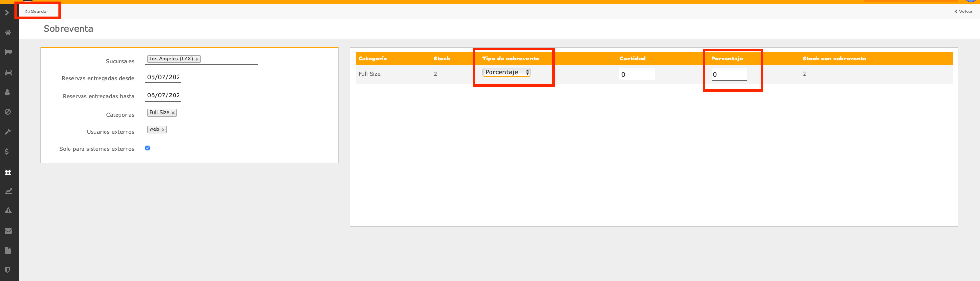Open the warning triangle sidebar icon

[x=8, y=211]
